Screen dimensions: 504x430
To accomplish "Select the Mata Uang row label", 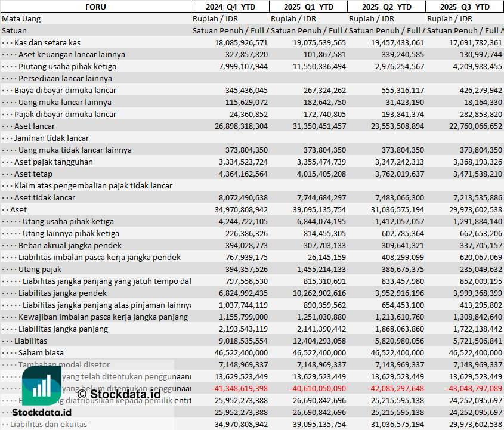I will 21,18.
